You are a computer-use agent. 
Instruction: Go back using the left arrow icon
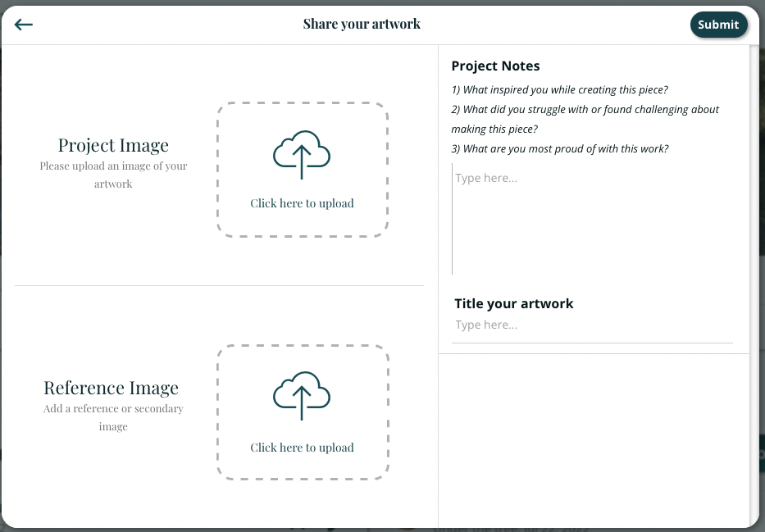click(24, 25)
